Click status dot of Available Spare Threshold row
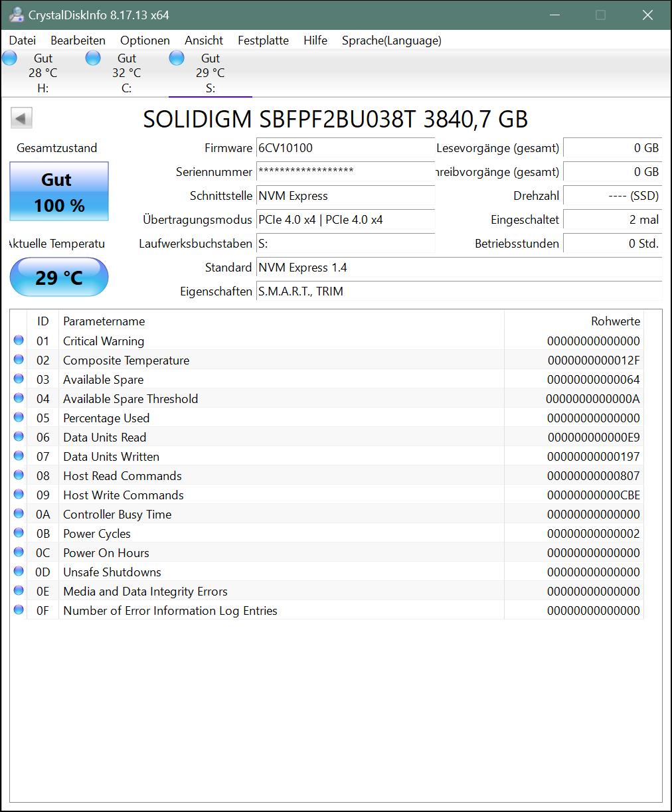672x812 pixels. 19,398
